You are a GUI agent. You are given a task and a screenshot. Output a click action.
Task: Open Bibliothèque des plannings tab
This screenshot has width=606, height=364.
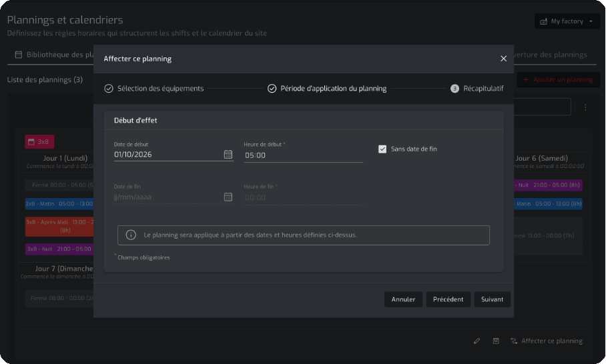(x=54, y=55)
